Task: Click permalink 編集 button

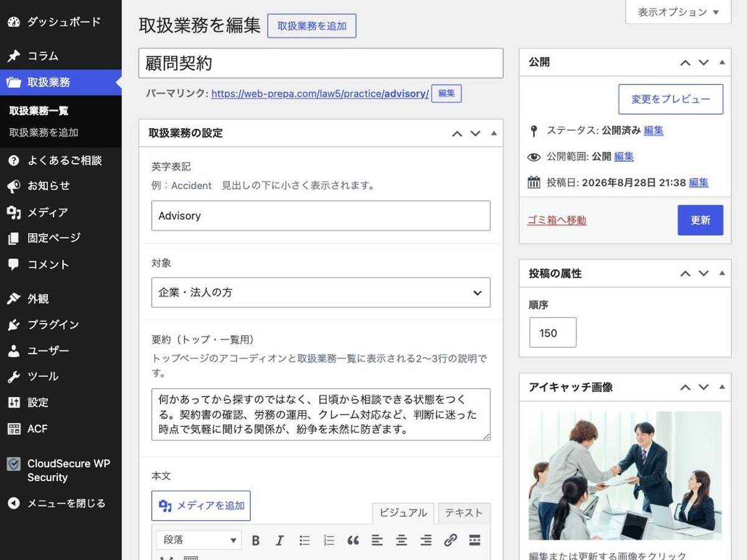Action: point(446,94)
